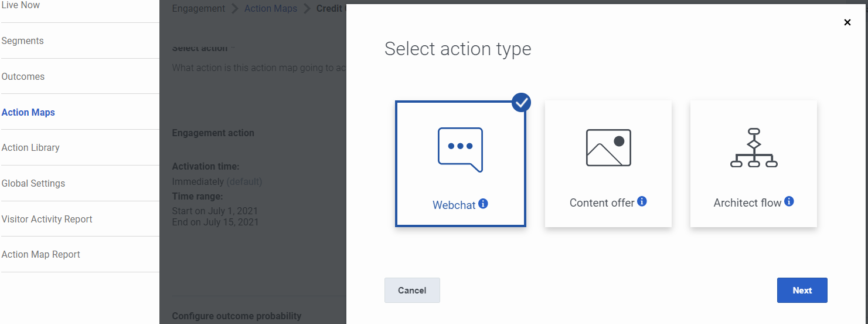Click the Content offer image icon

(608, 147)
